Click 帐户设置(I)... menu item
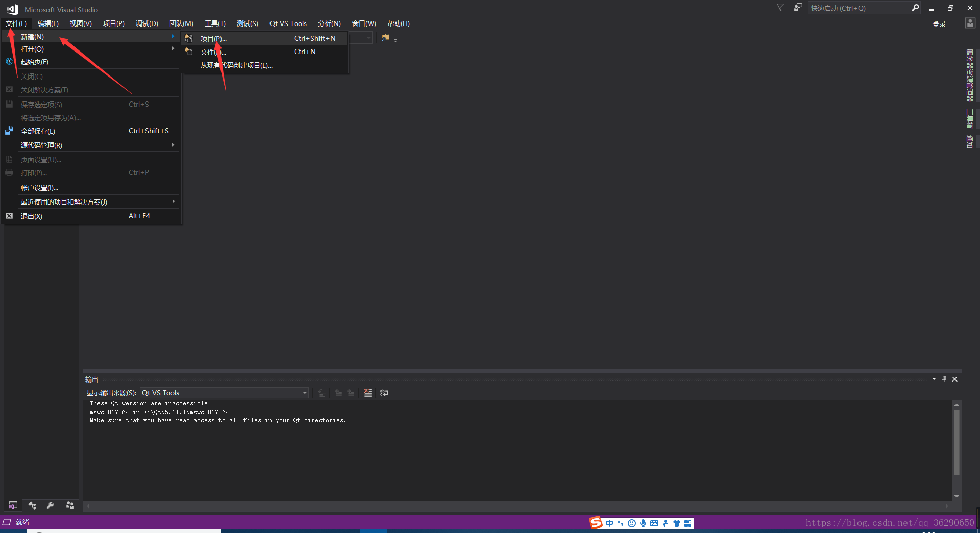 point(91,188)
